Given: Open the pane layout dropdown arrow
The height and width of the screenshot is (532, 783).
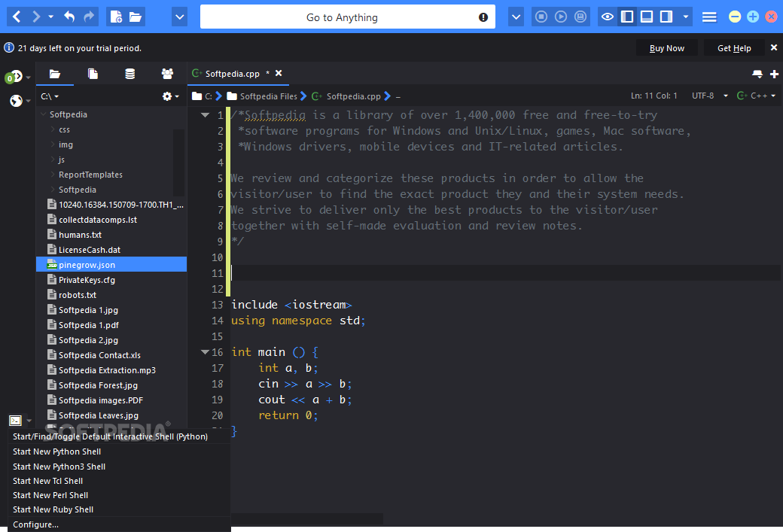Looking at the screenshot, I should [686, 17].
